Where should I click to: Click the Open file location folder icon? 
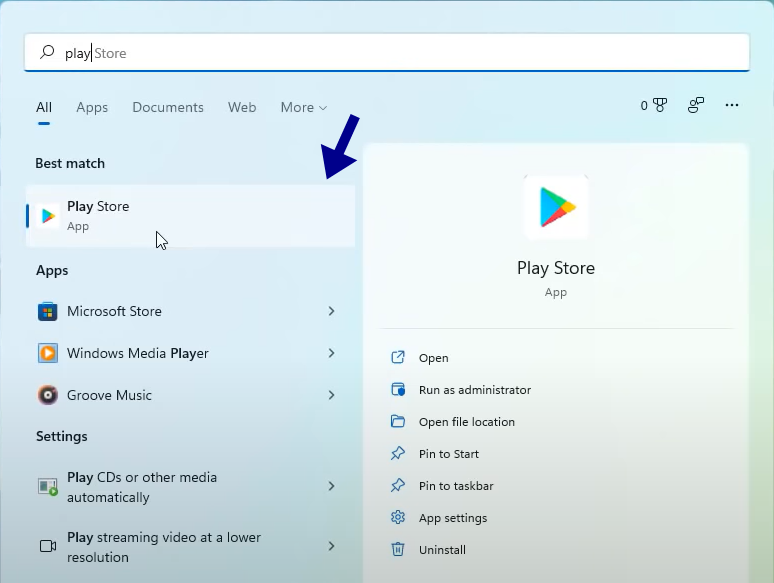pyautogui.click(x=398, y=421)
